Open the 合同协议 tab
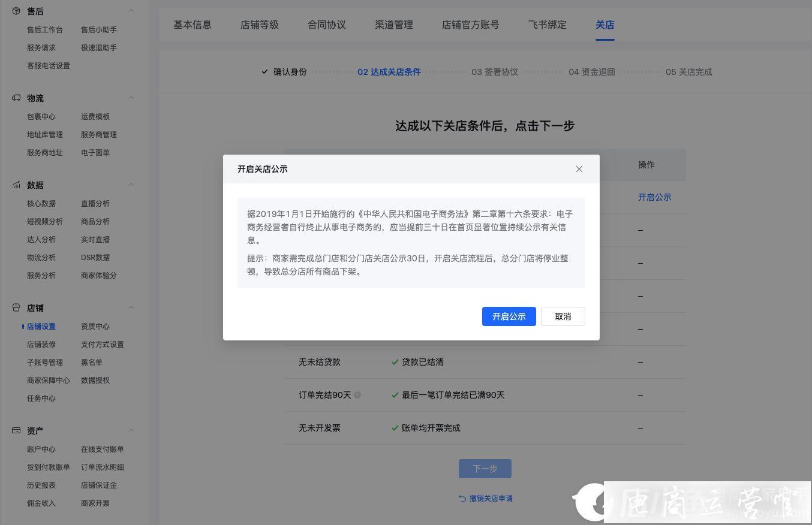Screen dimensions: 812x525 click(x=327, y=25)
